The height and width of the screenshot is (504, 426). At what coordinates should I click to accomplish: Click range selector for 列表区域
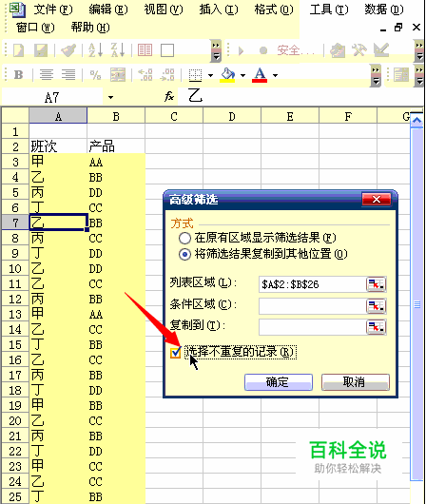(376, 284)
